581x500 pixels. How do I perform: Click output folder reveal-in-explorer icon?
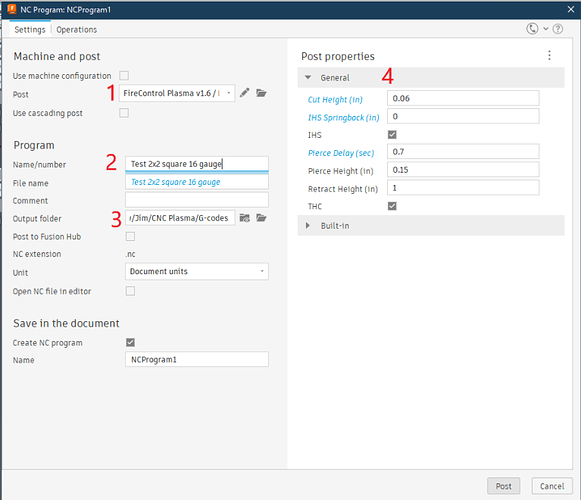click(x=245, y=218)
